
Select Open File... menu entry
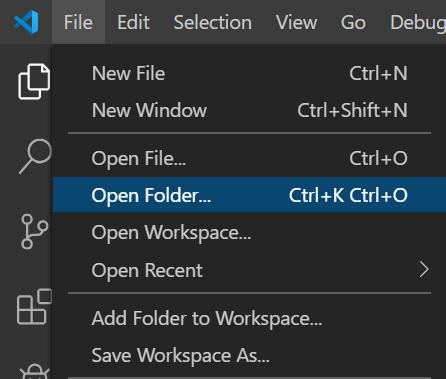tap(249, 158)
